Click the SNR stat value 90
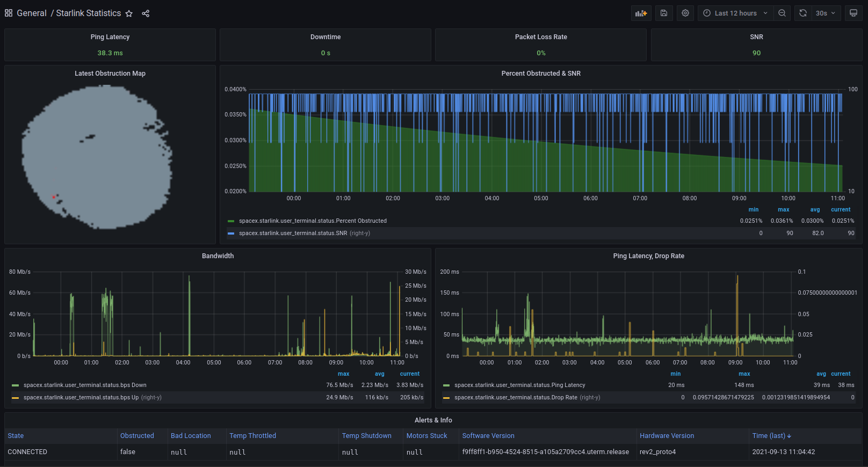Viewport: 868px width, 467px height. (756, 53)
